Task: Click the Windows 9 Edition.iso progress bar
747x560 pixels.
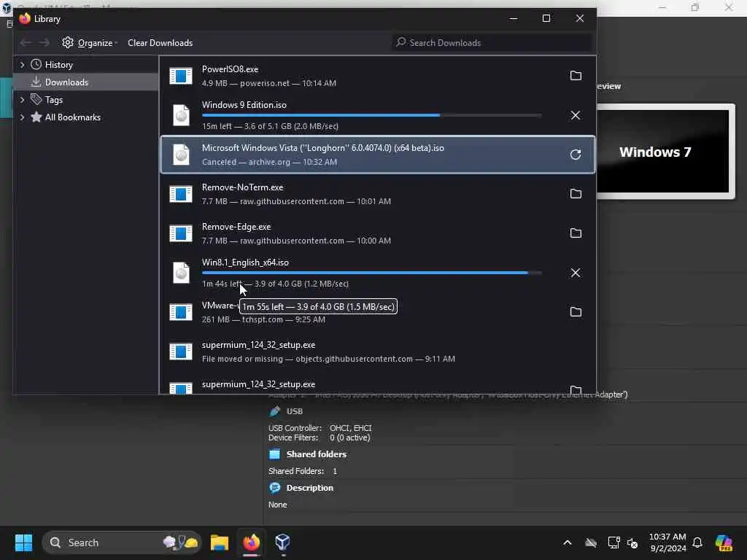Action: [x=371, y=115]
